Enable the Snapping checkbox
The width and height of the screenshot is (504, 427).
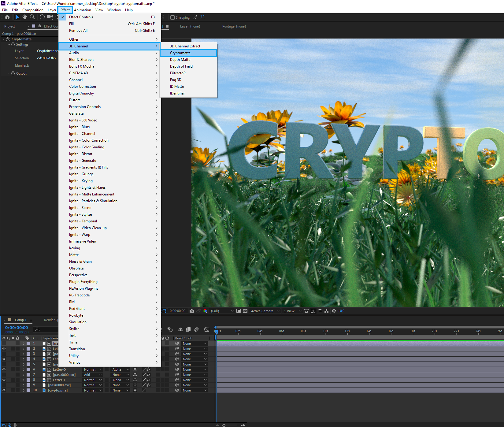[172, 17]
